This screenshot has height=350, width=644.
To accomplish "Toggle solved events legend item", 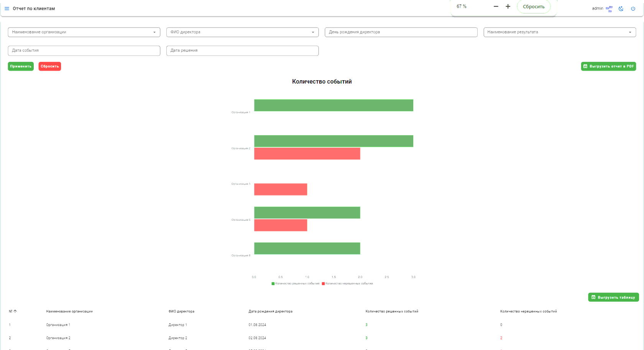I will click(x=295, y=284).
